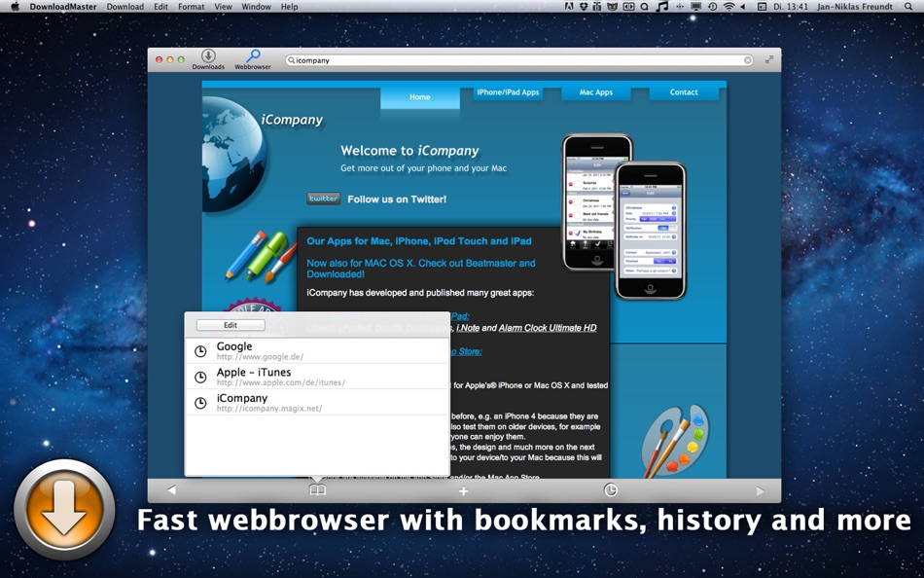Click the music note menu bar icon
Screen dimensions: 924x578
pyautogui.click(x=662, y=7)
